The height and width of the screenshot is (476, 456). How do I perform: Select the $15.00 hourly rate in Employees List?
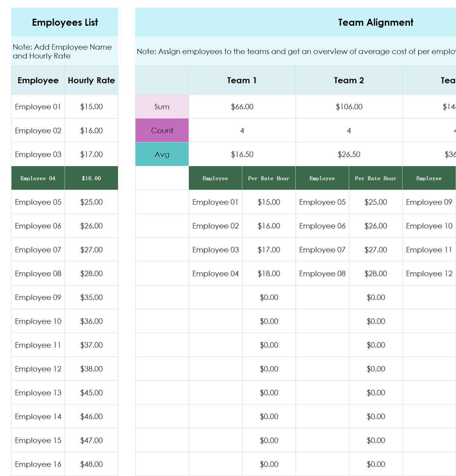91,106
